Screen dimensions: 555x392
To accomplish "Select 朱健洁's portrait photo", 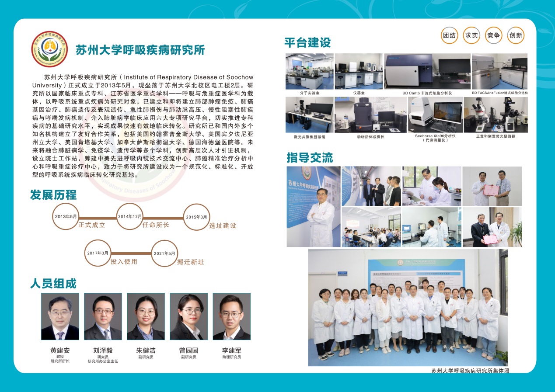I will pos(146,316).
